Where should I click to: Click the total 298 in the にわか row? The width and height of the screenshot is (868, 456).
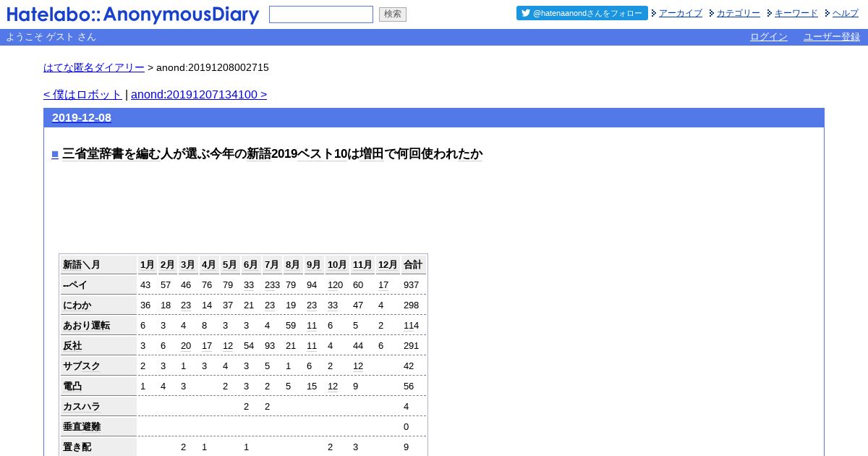[x=412, y=305]
